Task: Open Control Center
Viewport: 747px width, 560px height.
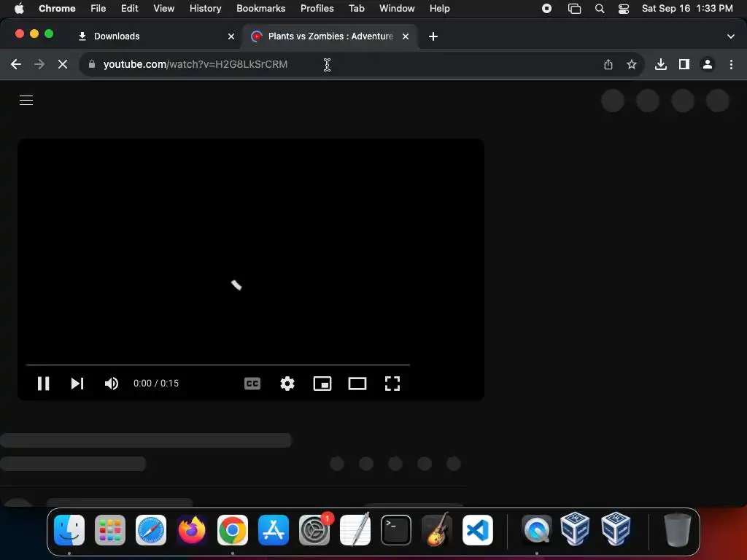Action: coord(624,8)
